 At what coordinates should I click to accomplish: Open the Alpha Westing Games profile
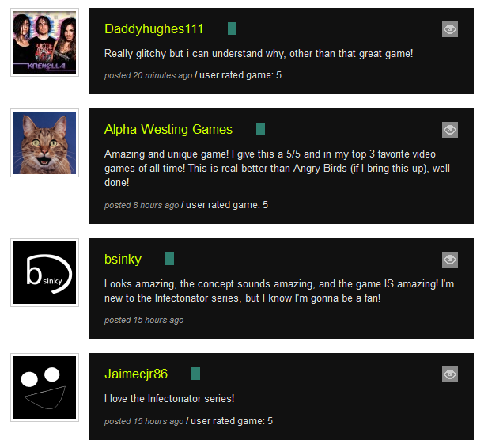168,129
